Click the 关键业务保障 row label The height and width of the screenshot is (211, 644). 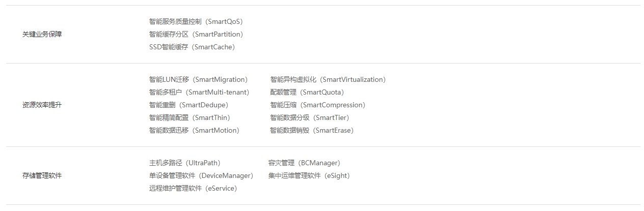[42, 35]
